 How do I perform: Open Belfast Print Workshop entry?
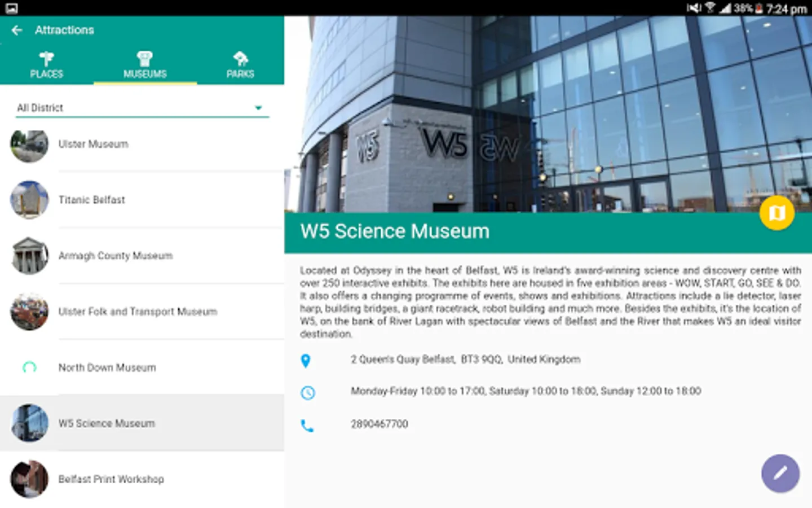[142, 479]
